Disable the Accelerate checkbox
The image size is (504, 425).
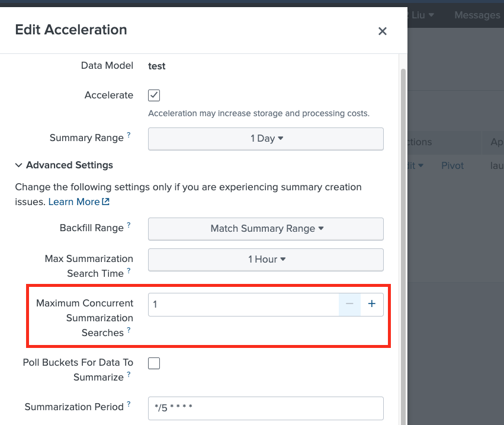pos(154,95)
